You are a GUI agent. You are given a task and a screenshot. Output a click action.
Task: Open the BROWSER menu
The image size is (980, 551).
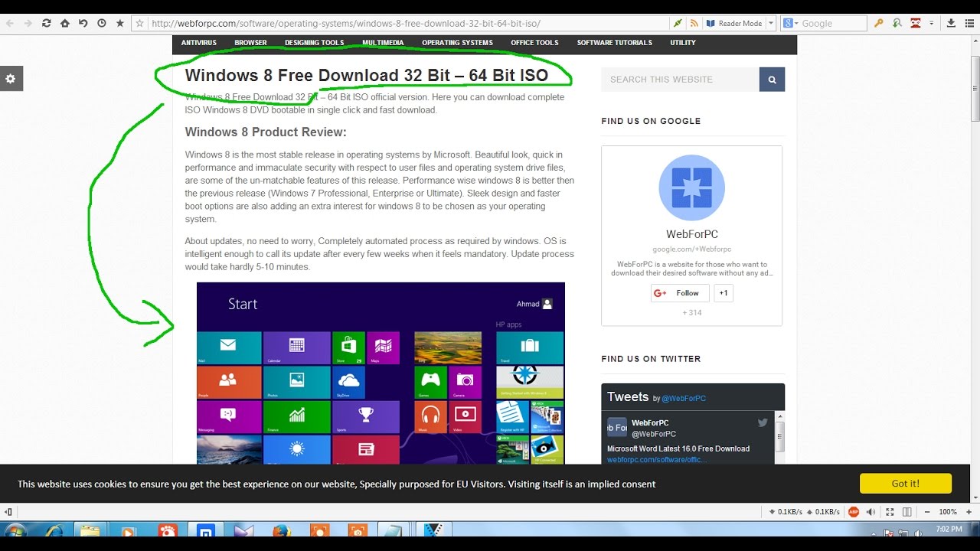pos(251,43)
